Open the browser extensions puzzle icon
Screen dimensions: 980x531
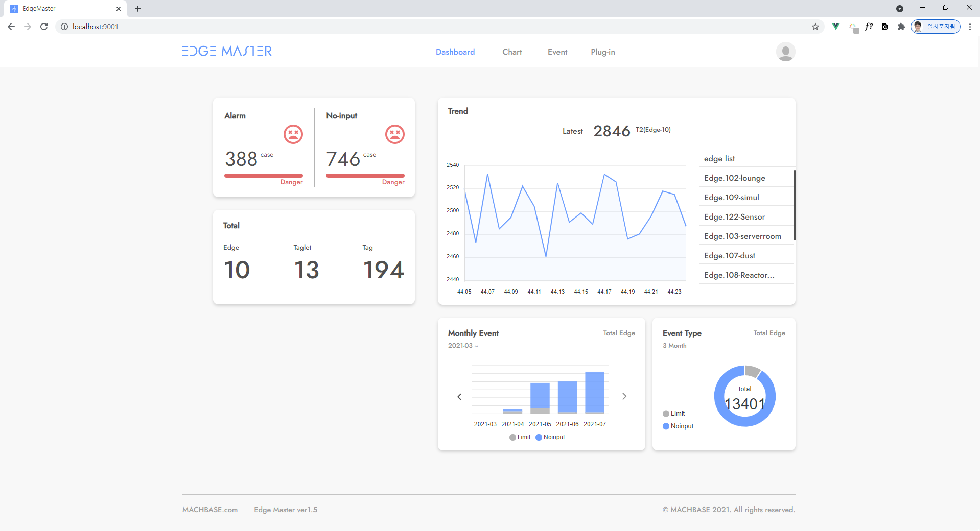(x=901, y=27)
